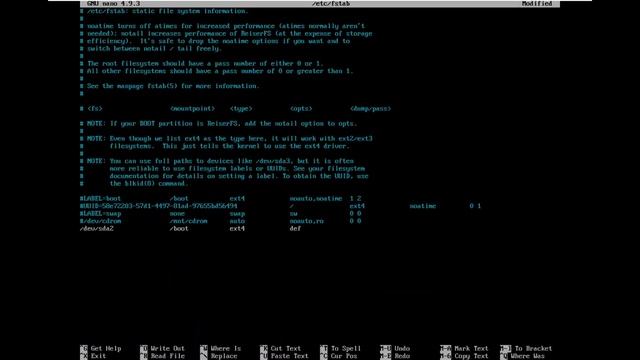Screen dimensions: 640x360
Task: Click the 'NOTE: You can use full paths' comment
Action: 217,161
